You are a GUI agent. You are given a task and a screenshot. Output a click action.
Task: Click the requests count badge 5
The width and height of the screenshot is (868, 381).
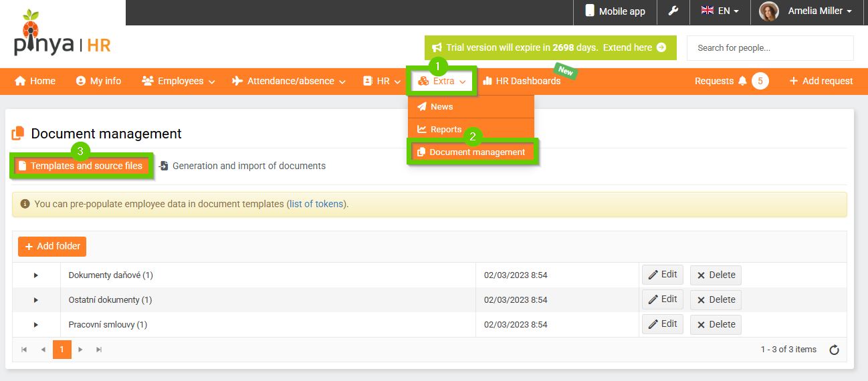point(760,81)
